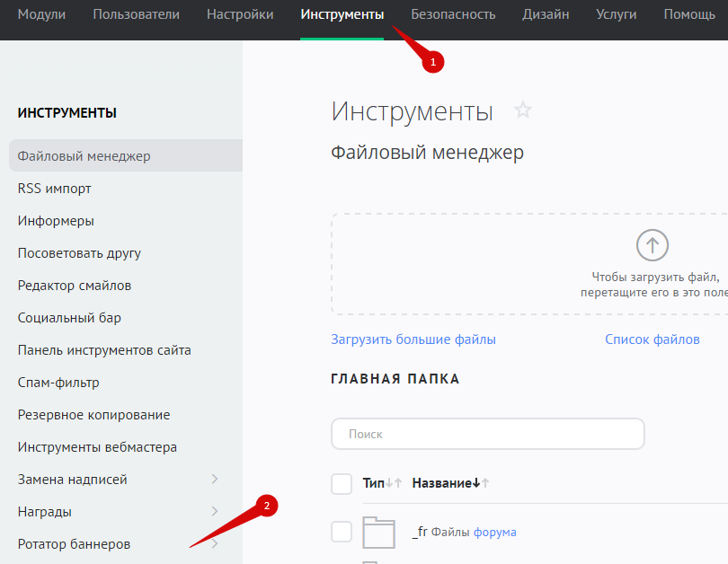This screenshot has width=728, height=564.
Task: Select RSS импорт in the sidebar
Action: click(x=55, y=189)
